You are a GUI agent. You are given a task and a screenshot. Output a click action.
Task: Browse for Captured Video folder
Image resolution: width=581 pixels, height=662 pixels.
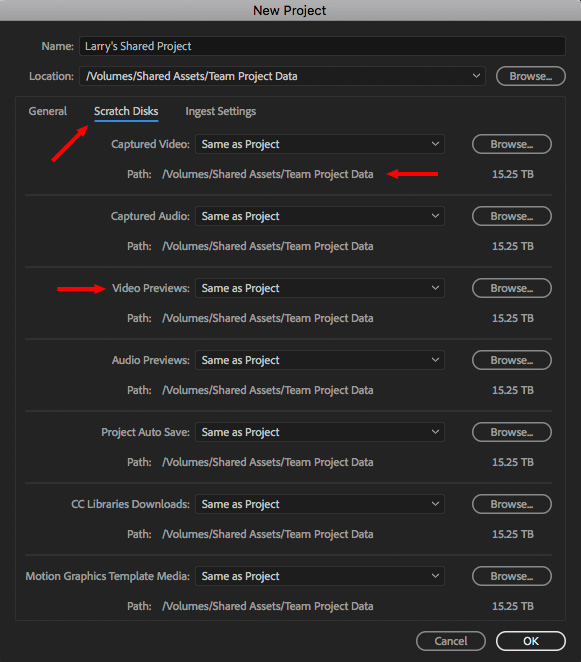(x=512, y=144)
